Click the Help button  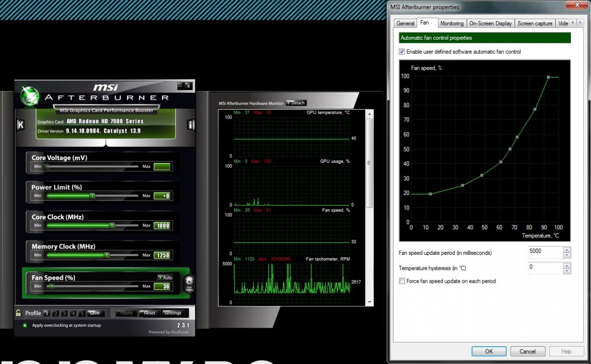tap(566, 351)
